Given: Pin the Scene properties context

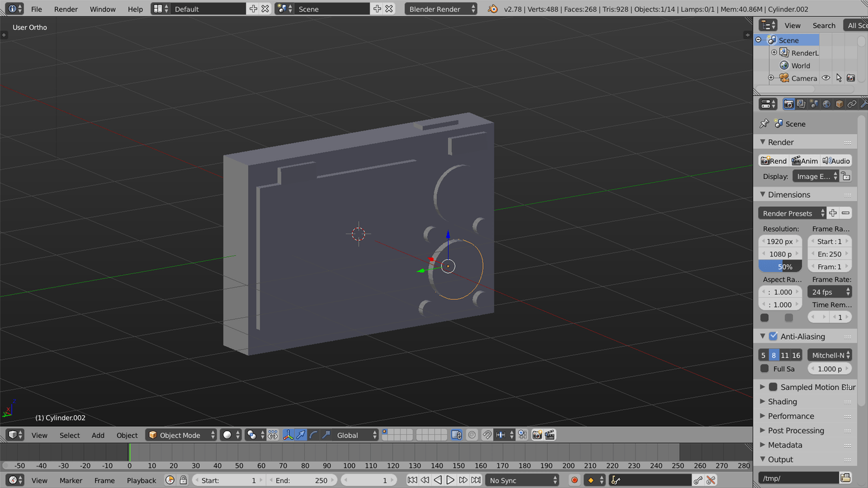Looking at the screenshot, I should pyautogui.click(x=764, y=124).
